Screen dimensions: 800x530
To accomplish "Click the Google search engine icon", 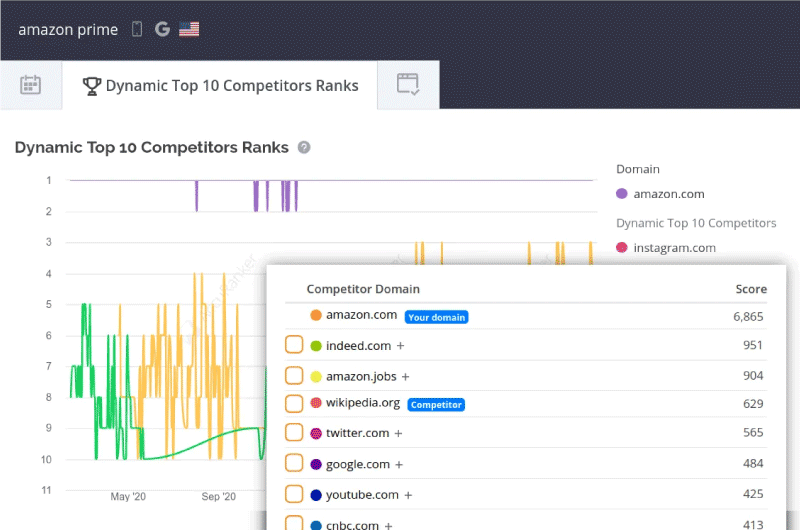I will click(162, 29).
